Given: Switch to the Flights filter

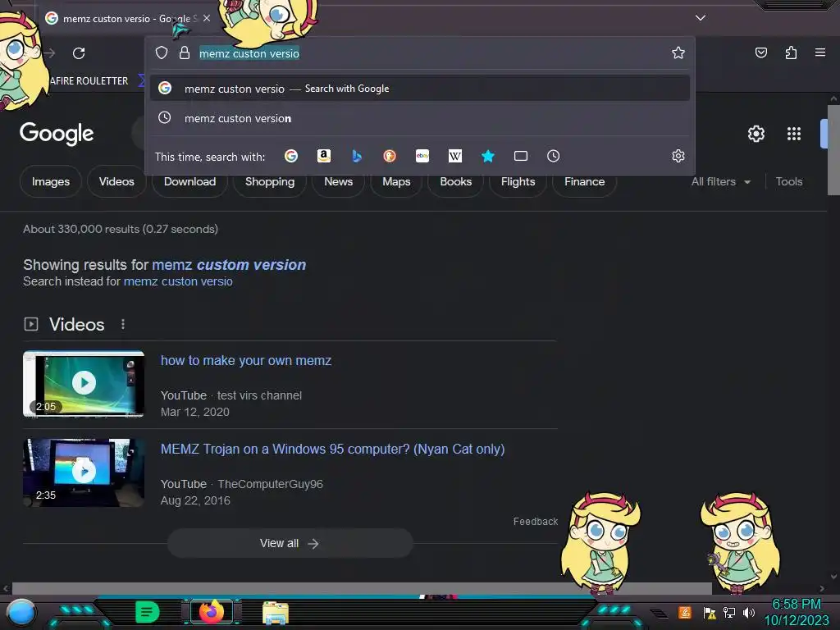Looking at the screenshot, I should click(518, 181).
